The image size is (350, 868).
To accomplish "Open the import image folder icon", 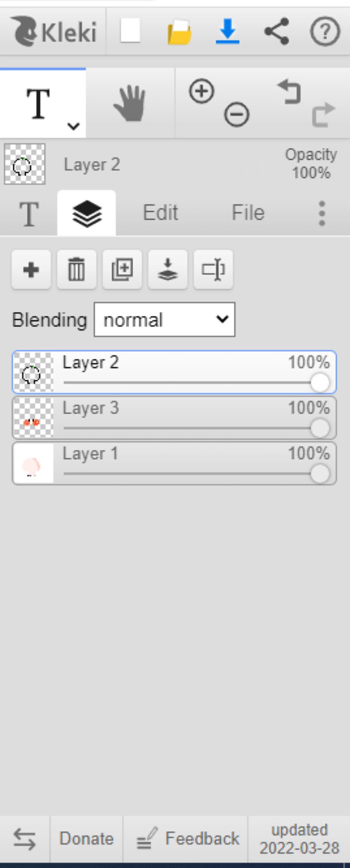I will [x=179, y=31].
